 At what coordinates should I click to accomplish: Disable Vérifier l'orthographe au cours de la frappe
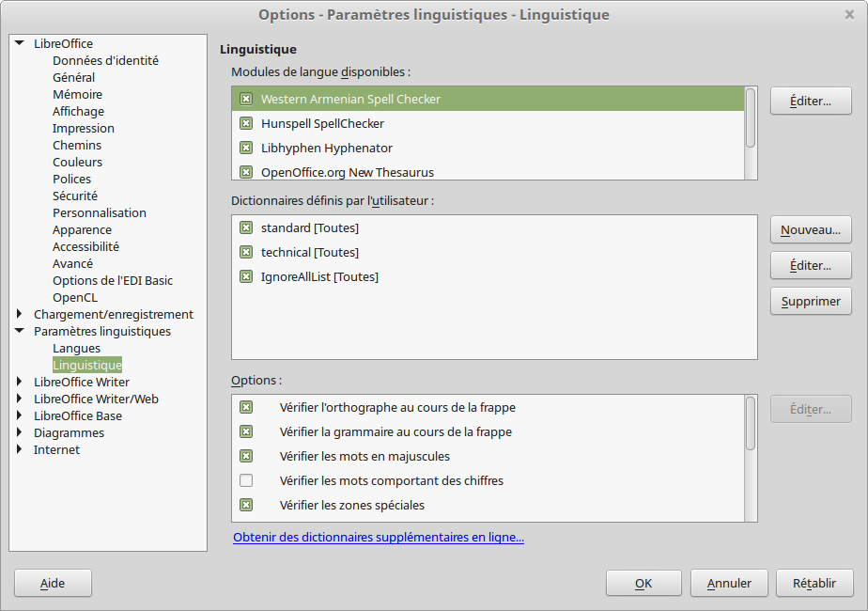click(246, 407)
